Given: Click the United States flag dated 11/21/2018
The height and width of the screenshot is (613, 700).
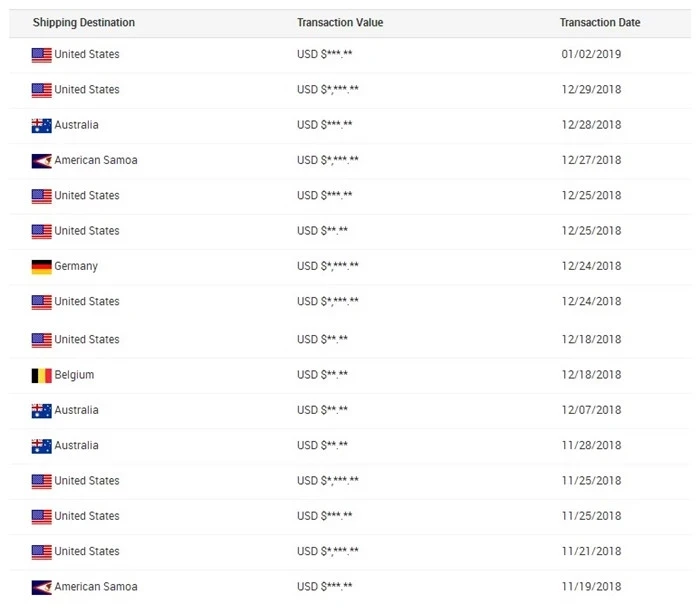Looking at the screenshot, I should (x=41, y=552).
